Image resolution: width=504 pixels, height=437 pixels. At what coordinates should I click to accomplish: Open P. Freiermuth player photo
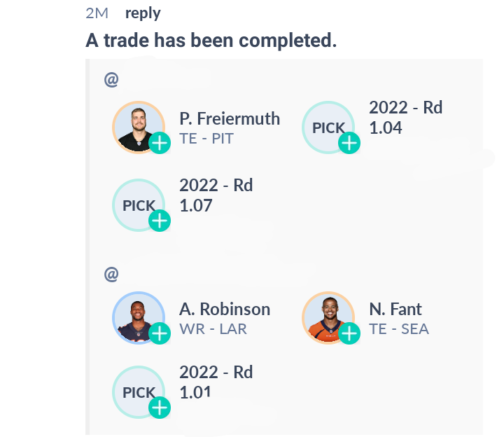pos(139,127)
